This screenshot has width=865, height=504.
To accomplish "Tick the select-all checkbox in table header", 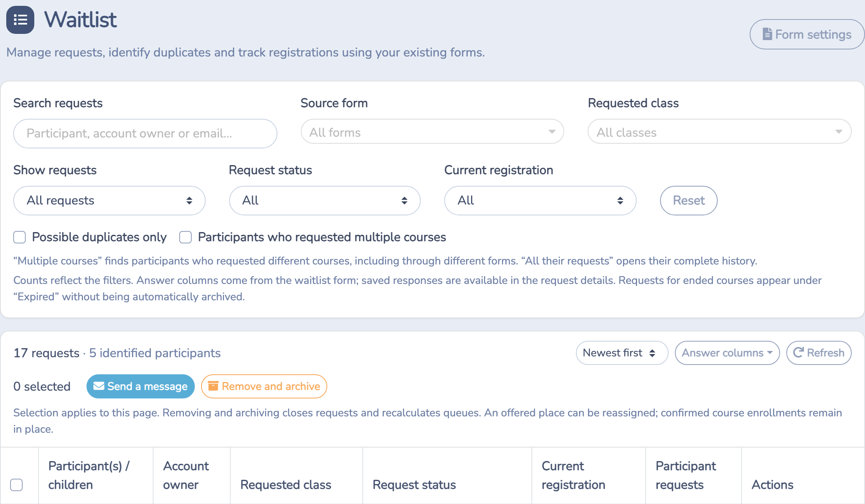I will tap(16, 485).
